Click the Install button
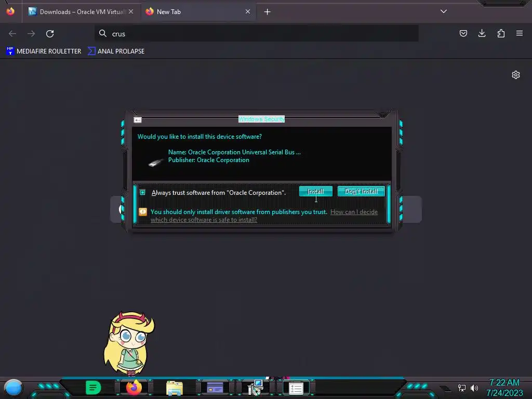The image size is (532, 399). (315, 191)
